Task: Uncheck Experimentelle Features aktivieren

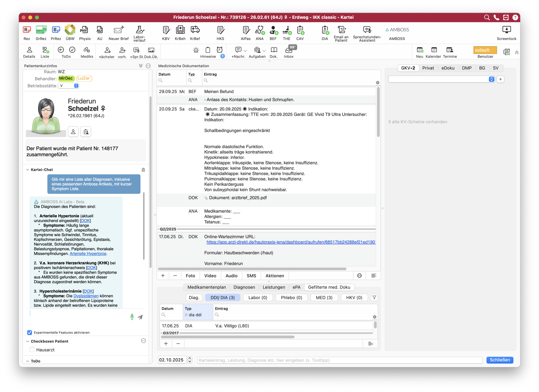Action: (x=30, y=333)
